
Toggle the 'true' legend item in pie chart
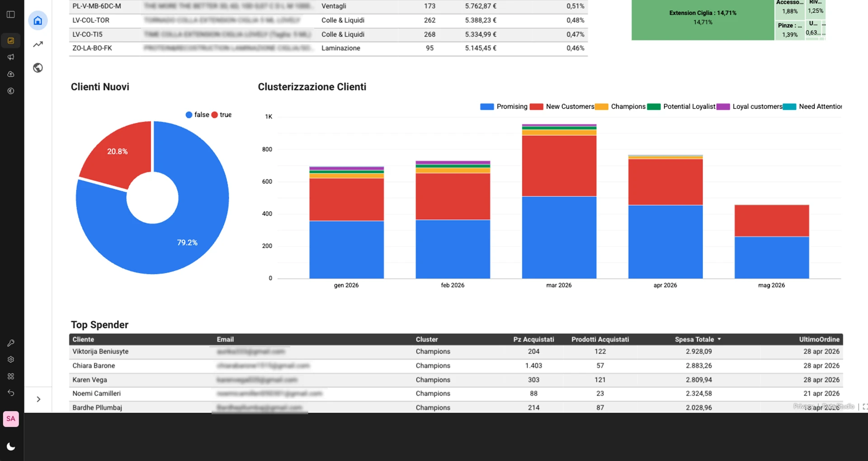[222, 115]
